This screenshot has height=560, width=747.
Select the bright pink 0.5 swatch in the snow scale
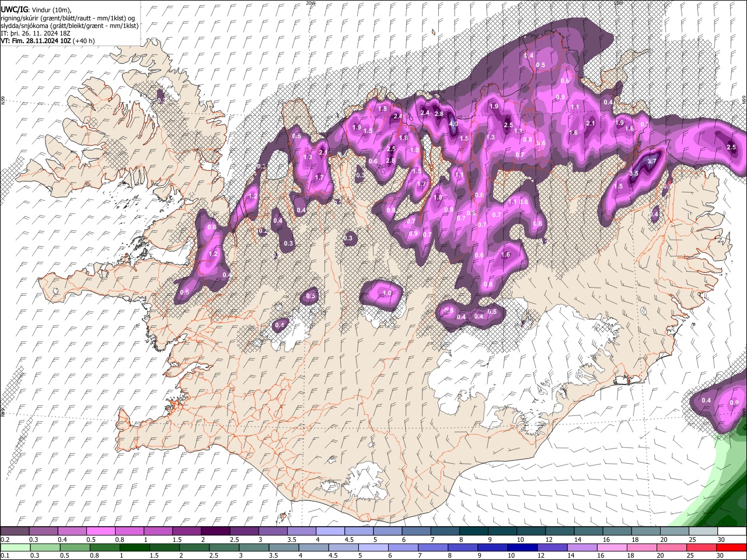(x=100, y=531)
